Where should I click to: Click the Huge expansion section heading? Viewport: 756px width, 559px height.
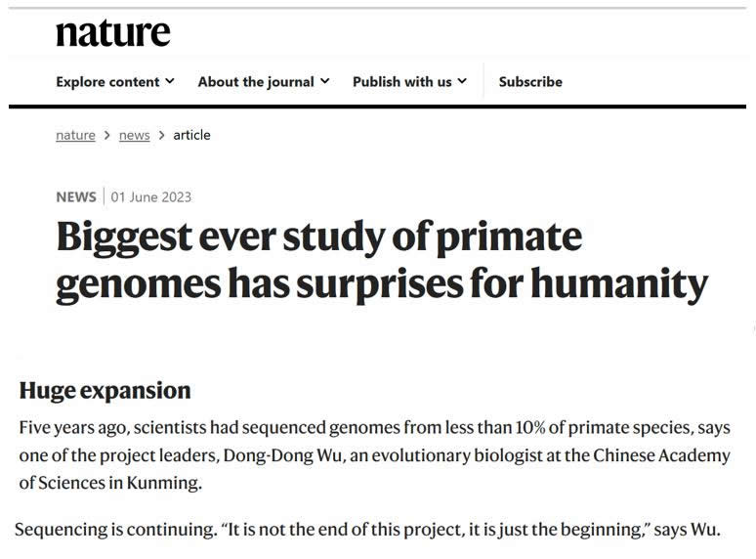click(105, 390)
